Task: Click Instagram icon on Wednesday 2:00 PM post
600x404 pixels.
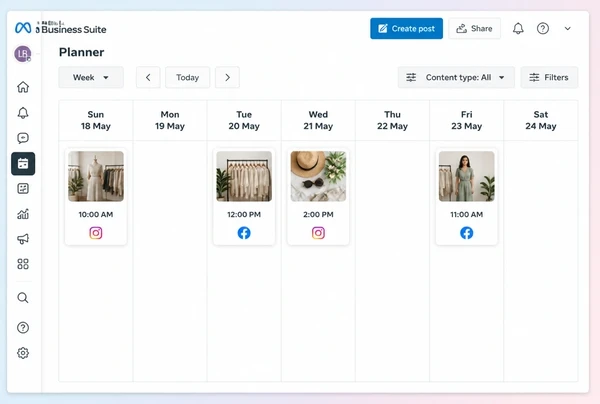Action: coord(318,233)
